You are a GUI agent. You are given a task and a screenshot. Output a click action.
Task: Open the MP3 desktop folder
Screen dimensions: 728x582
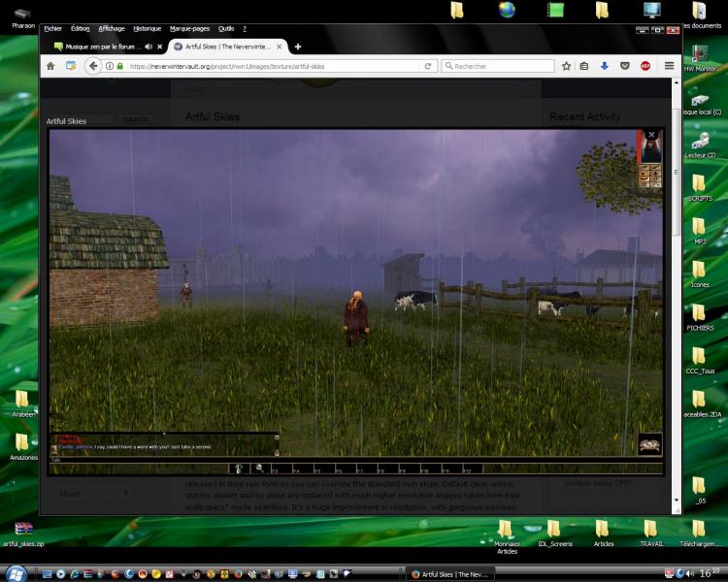pyautogui.click(x=700, y=231)
